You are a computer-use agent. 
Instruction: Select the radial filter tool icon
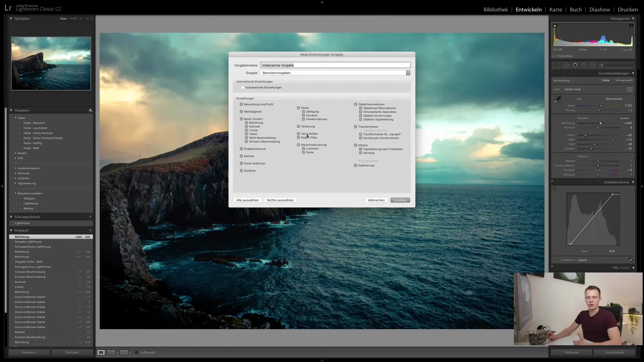[x=593, y=65]
